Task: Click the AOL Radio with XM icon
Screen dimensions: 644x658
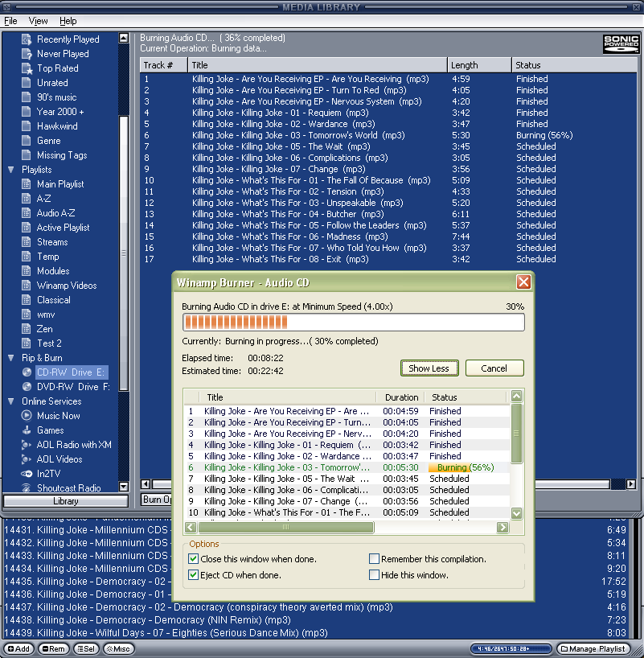Action: (27, 444)
